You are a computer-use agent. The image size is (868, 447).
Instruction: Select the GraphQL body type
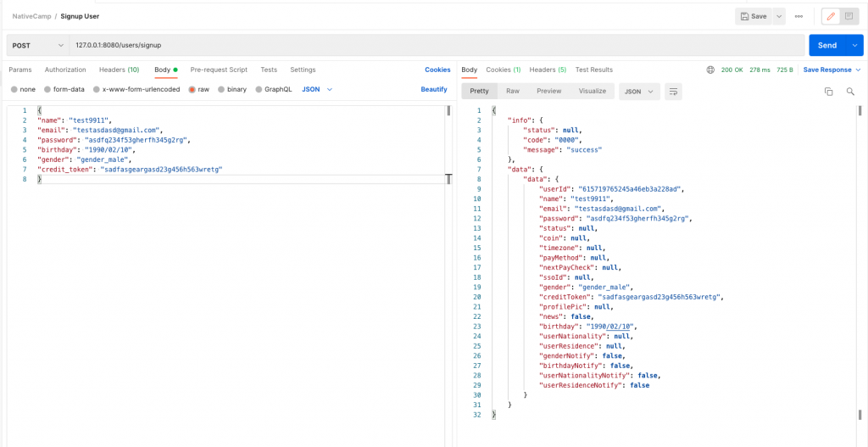tap(274, 89)
